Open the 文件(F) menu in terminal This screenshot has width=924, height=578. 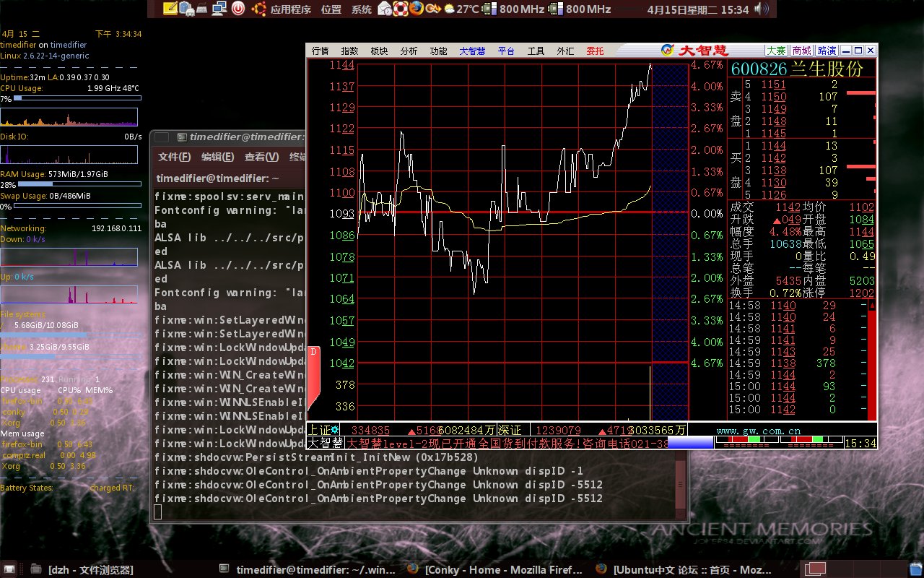175,157
